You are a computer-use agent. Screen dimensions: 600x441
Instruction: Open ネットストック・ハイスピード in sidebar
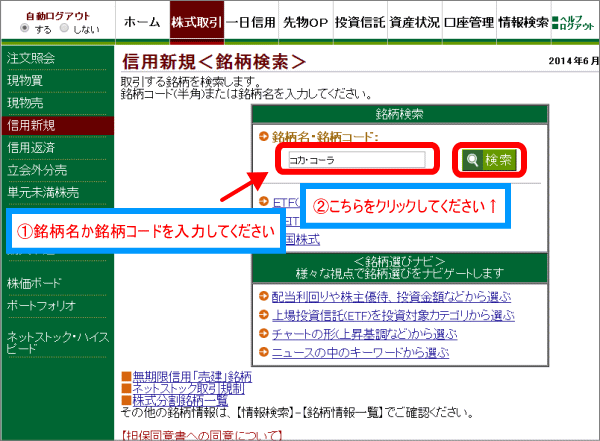[58, 342]
